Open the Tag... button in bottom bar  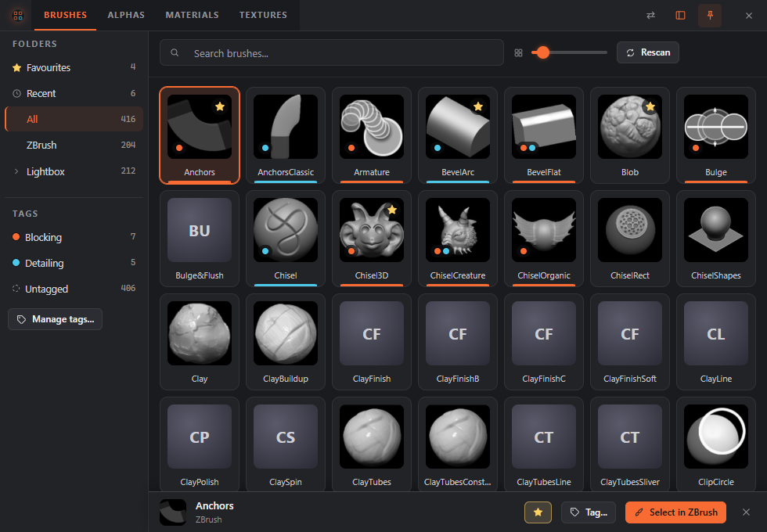point(589,512)
